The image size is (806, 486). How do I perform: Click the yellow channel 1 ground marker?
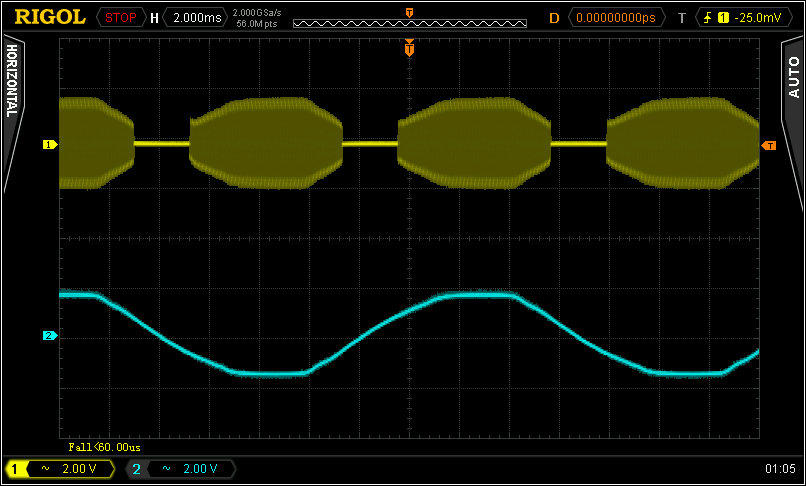tap(47, 145)
